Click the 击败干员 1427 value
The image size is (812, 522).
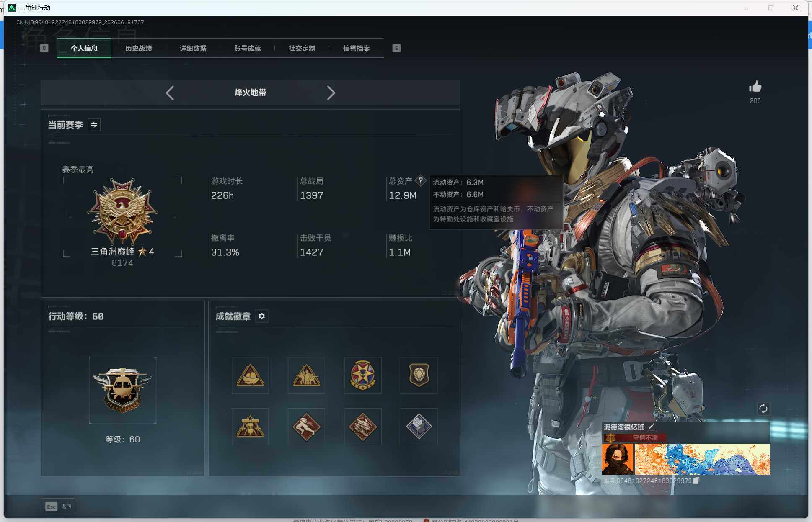311,252
